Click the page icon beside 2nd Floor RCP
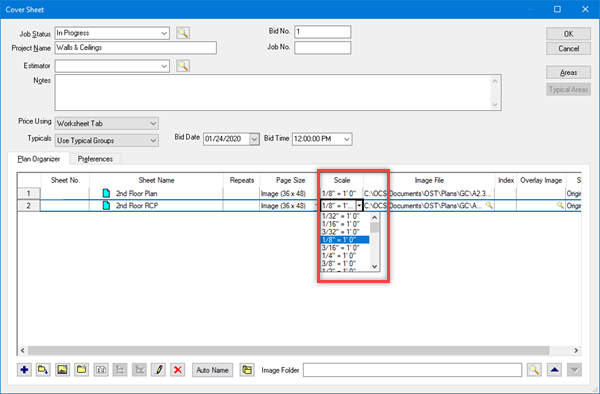Image resolution: width=600 pixels, height=394 pixels. coord(106,205)
